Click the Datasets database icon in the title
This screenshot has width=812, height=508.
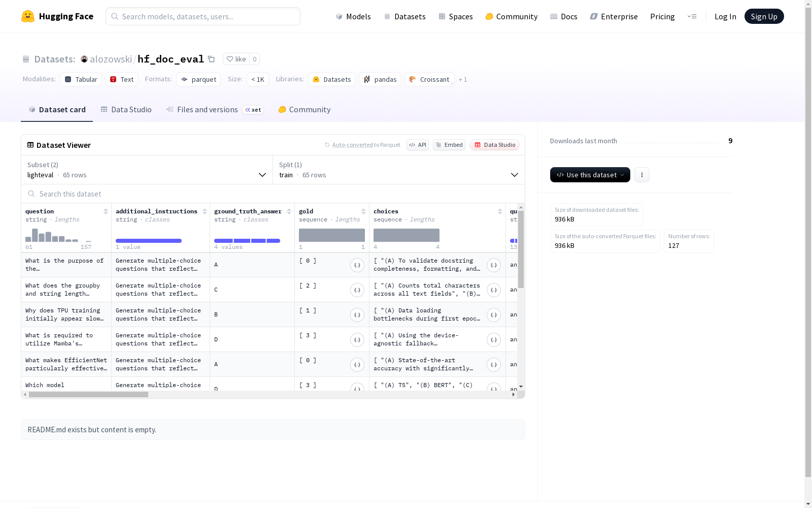point(26,59)
